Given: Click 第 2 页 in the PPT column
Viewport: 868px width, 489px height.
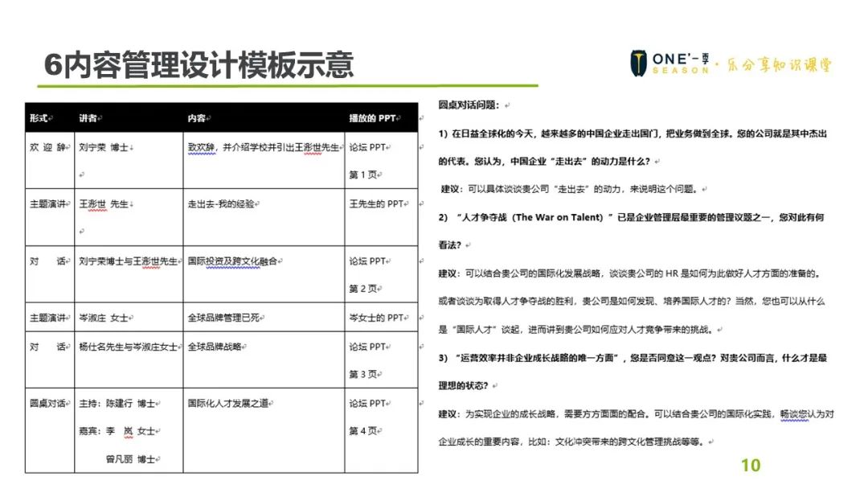Looking at the screenshot, I should (x=365, y=289).
